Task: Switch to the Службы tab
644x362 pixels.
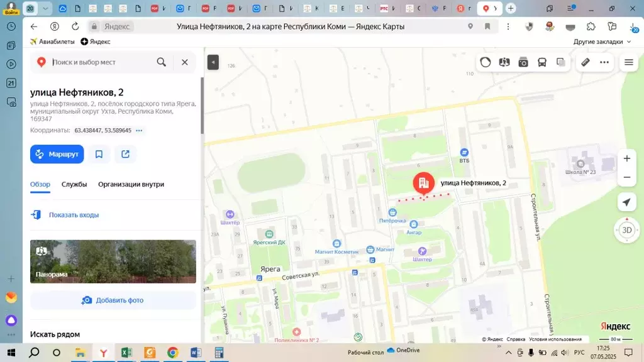Action: click(x=74, y=184)
